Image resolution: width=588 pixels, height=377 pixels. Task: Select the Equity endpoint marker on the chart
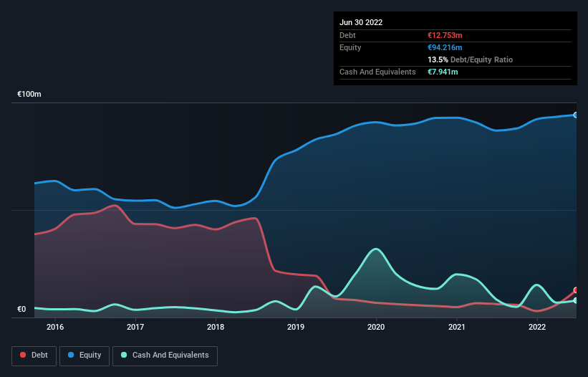[x=576, y=115]
